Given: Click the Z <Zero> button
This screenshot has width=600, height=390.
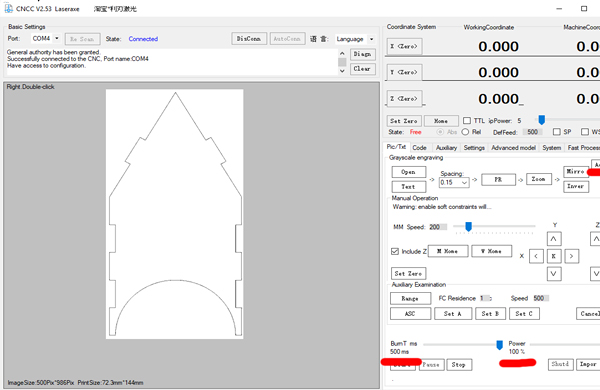Looking at the screenshot, I should tap(404, 99).
